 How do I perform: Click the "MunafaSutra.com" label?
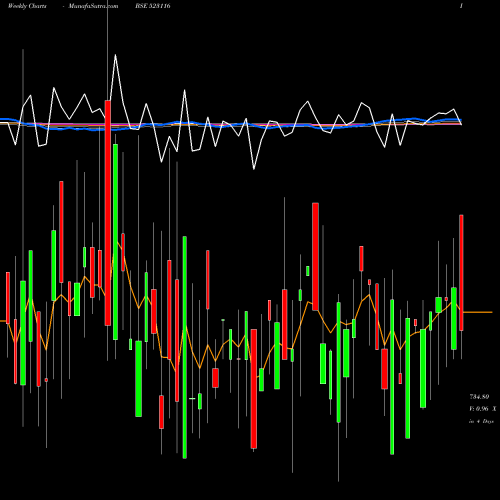click(x=93, y=6)
